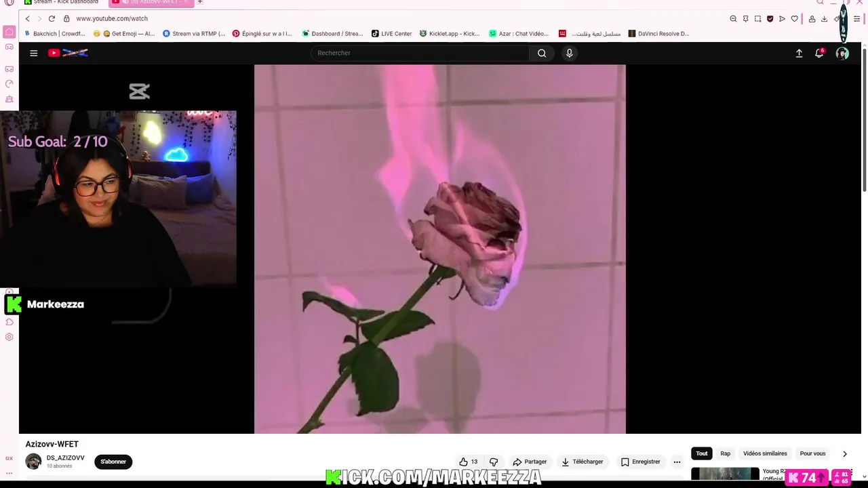Image resolution: width=868 pixels, height=488 pixels.
Task: Reload the page with the refresh icon
Action: (52, 19)
